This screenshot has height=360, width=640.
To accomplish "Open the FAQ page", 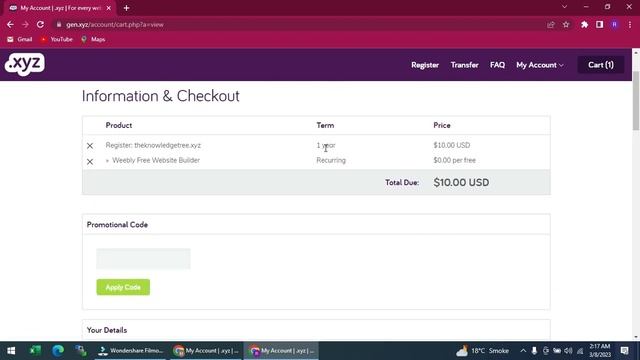I will coord(497,65).
